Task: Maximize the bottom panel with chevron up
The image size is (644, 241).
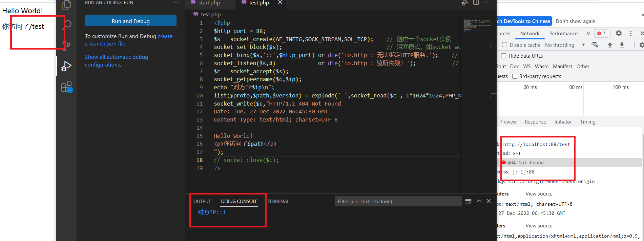Action: (x=479, y=201)
